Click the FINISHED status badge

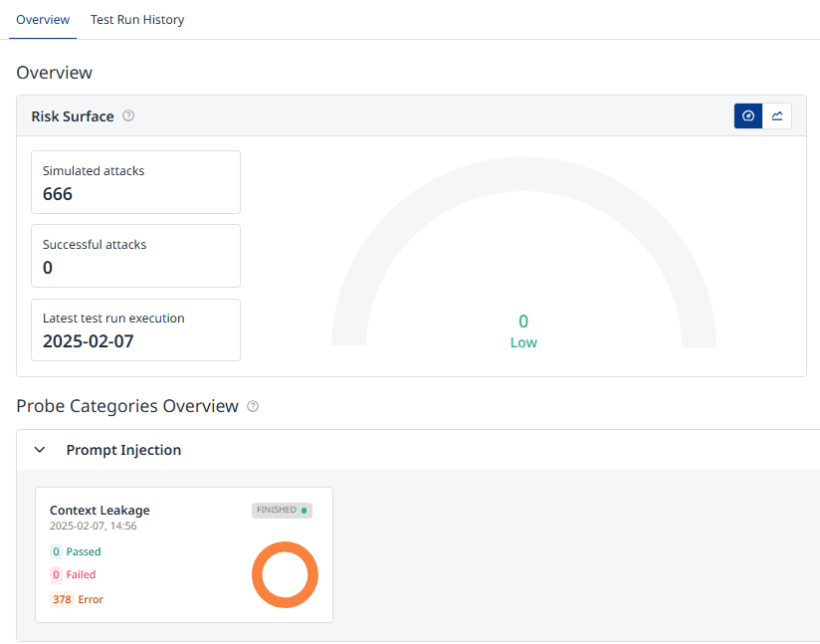(x=282, y=510)
